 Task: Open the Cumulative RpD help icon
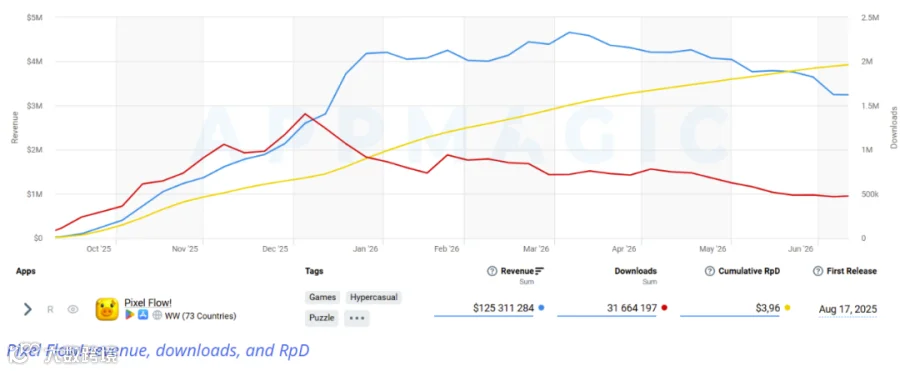709,271
